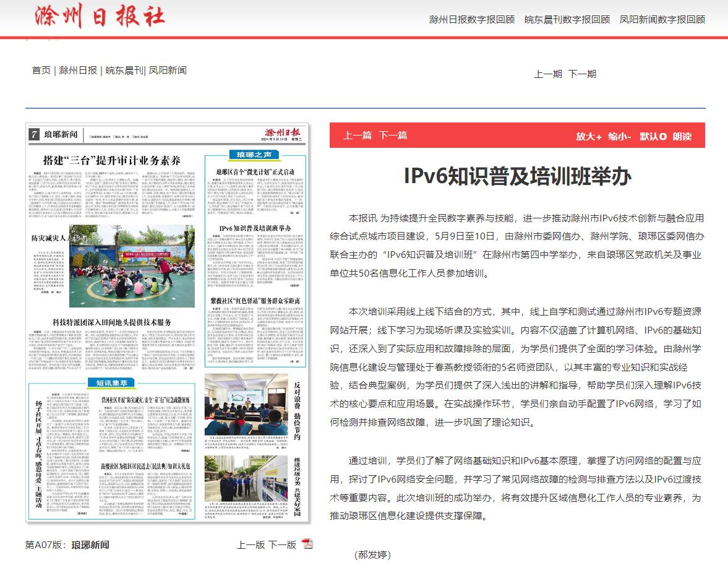Click the 滁州日报社 logo
The height and width of the screenshot is (576, 728).
tap(100, 16)
